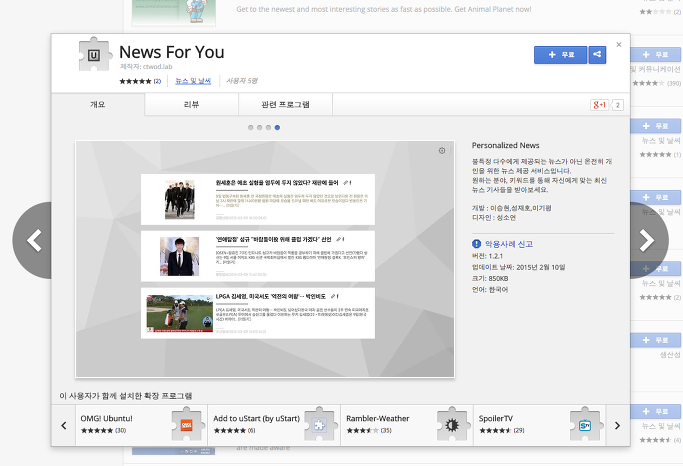Image resolution: width=683 pixels, height=466 pixels.
Task: Click the +1 count bubble showing 2
Action: [617, 105]
